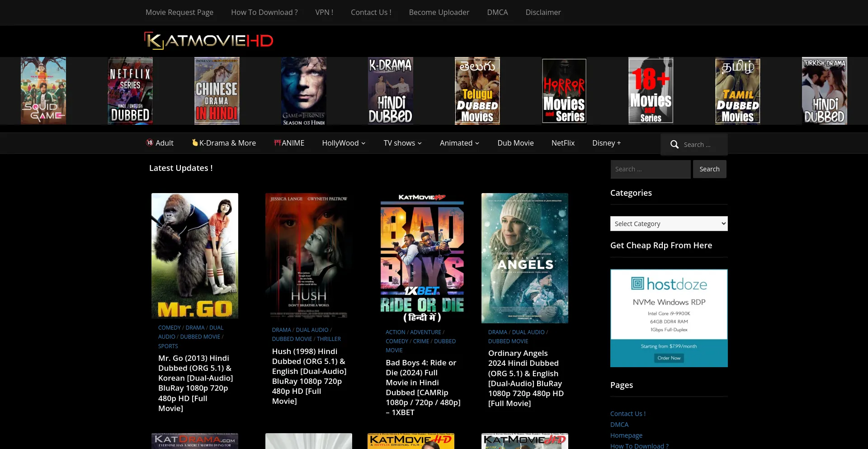Go to the NetFlix section
Viewport: 868px width, 449px height.
coord(563,143)
